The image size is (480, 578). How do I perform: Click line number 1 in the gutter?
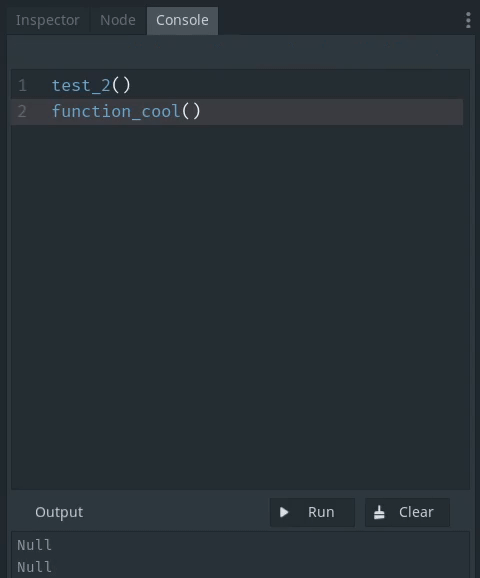22,86
